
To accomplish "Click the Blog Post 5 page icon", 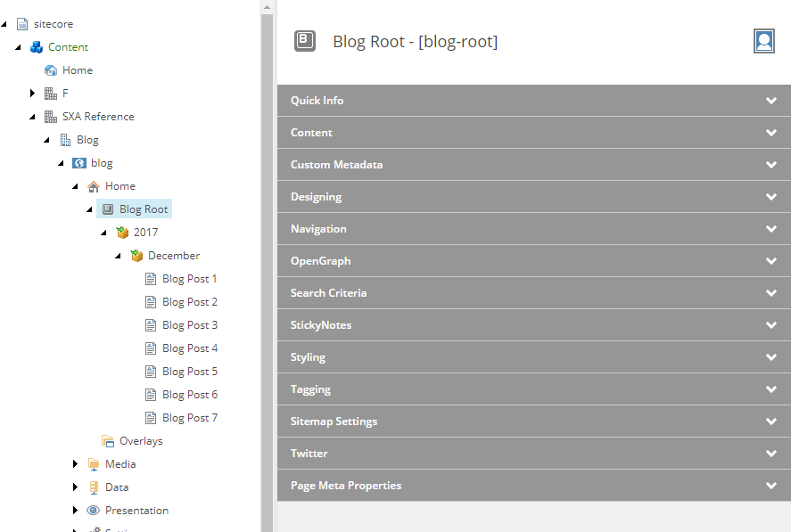I will tap(151, 372).
